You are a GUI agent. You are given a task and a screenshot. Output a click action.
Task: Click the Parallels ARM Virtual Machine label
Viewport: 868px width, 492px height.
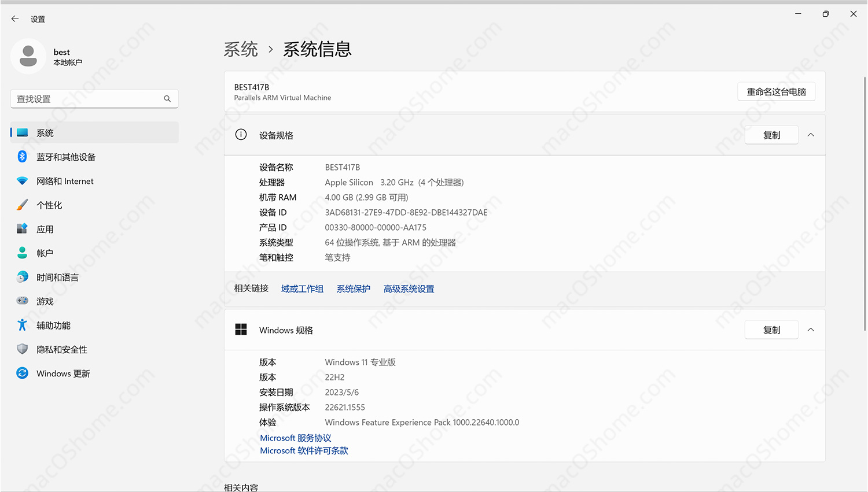click(x=282, y=98)
